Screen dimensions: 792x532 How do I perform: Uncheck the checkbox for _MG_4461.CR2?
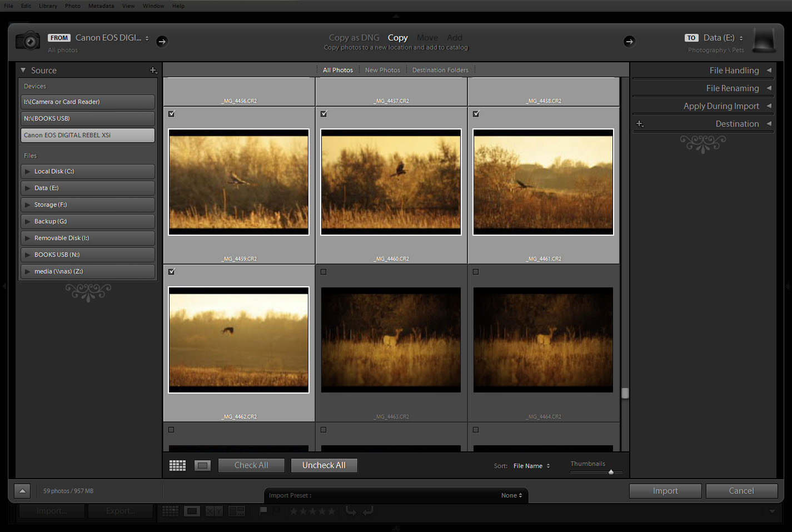coord(476,114)
